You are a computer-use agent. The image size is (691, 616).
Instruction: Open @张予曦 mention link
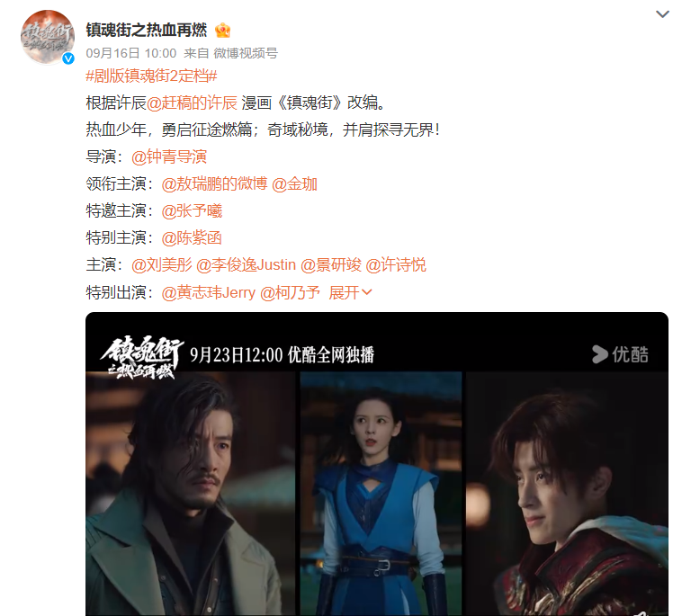(x=192, y=211)
